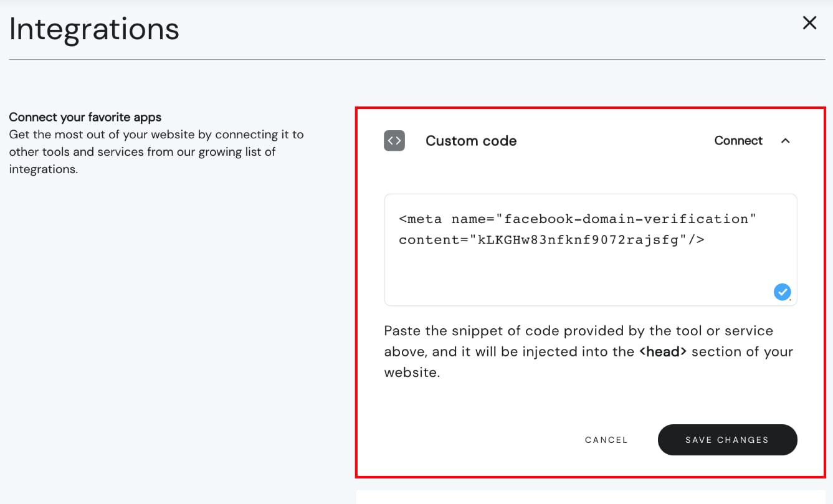833x504 pixels.
Task: Collapse the Custom code section chevron
Action: click(x=786, y=141)
